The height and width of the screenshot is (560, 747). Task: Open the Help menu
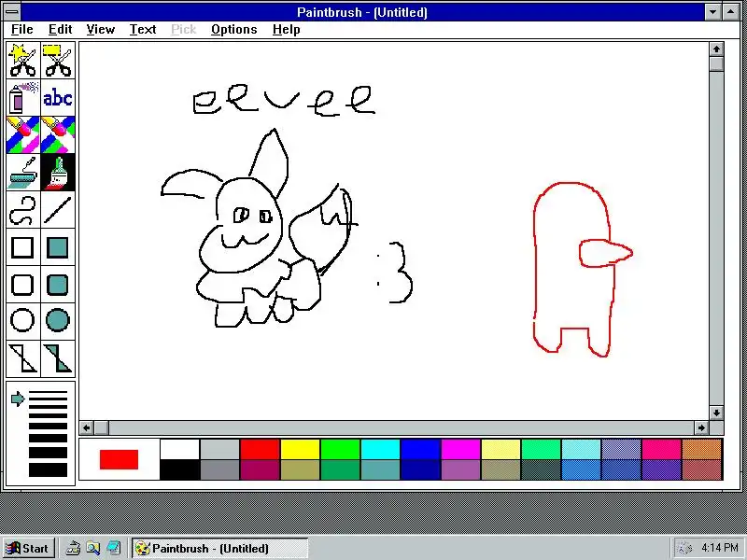click(x=287, y=30)
